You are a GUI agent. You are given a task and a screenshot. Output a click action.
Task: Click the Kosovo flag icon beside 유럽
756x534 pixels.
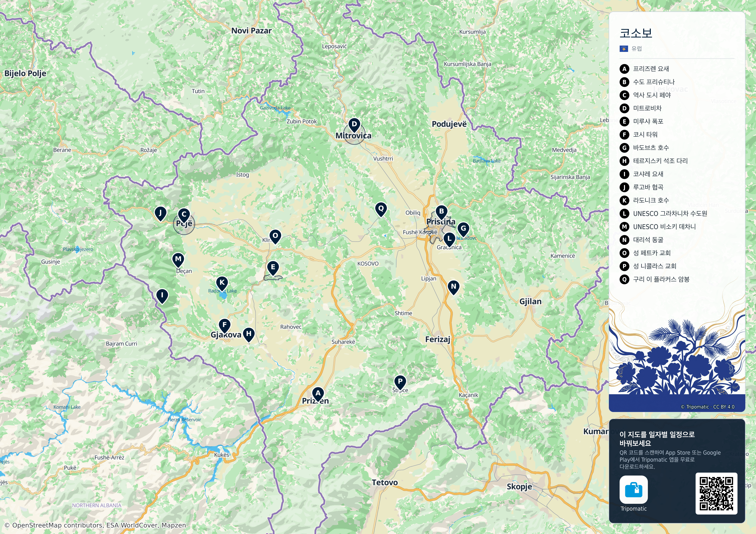click(x=624, y=49)
